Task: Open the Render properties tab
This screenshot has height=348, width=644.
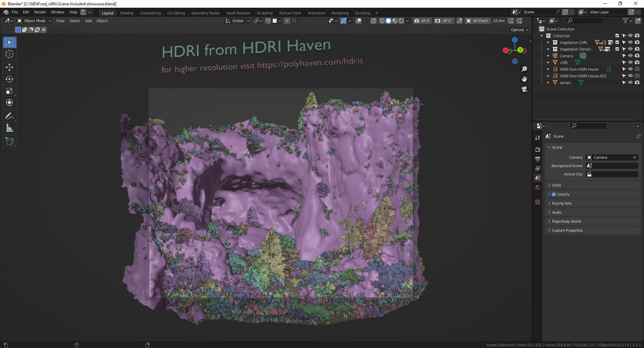Action: click(x=538, y=149)
